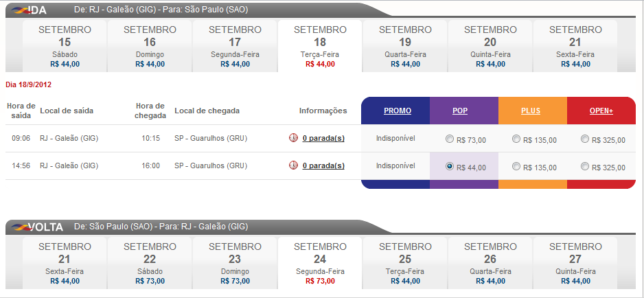Select outbound date tab Setembro 21 Sexta-Feira
This screenshot has height=298, width=644.
pyautogui.click(x=575, y=47)
